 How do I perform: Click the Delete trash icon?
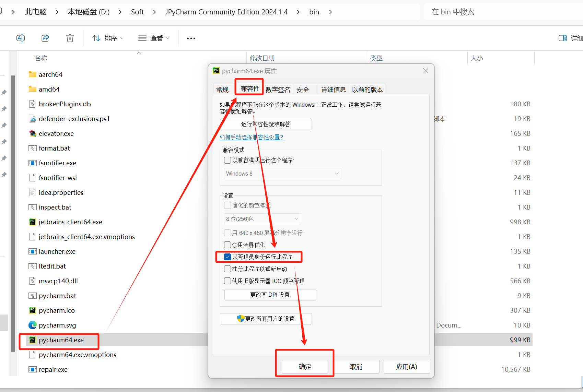[70, 38]
